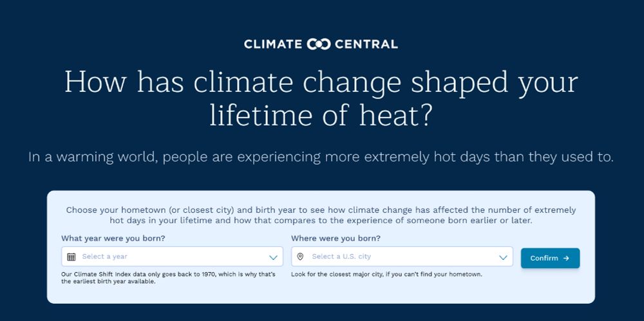Click the word CLIMATE in the logo

[x=273, y=44]
